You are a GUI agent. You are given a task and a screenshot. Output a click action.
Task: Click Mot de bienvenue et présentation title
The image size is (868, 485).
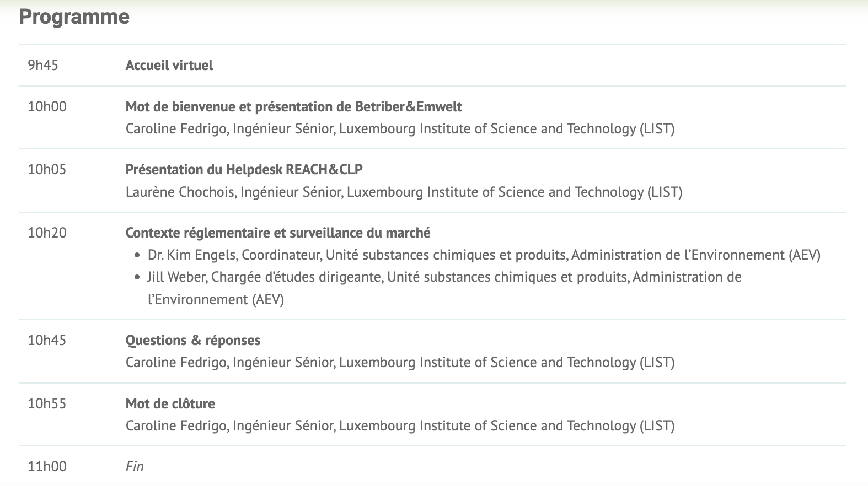pyautogui.click(x=293, y=106)
